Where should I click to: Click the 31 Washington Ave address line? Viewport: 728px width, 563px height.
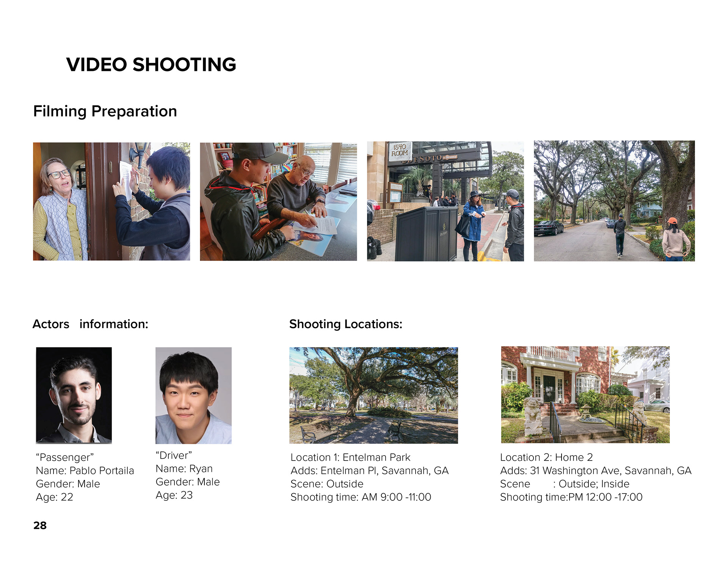click(596, 470)
